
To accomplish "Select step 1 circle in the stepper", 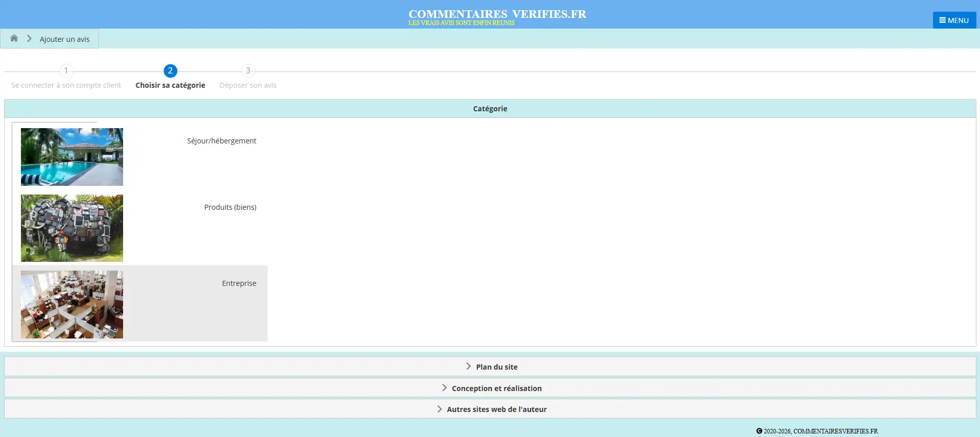I will point(66,70).
